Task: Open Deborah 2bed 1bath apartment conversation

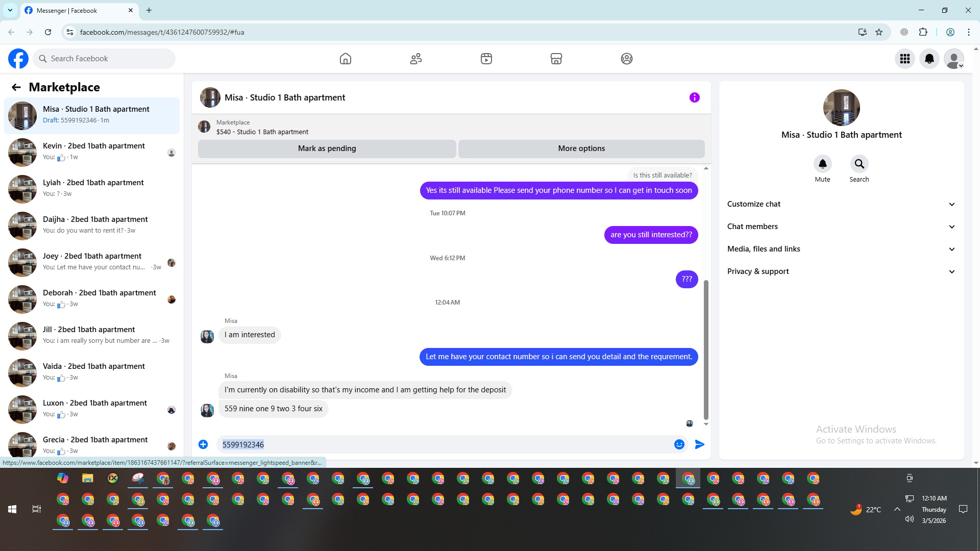Action: (92, 299)
